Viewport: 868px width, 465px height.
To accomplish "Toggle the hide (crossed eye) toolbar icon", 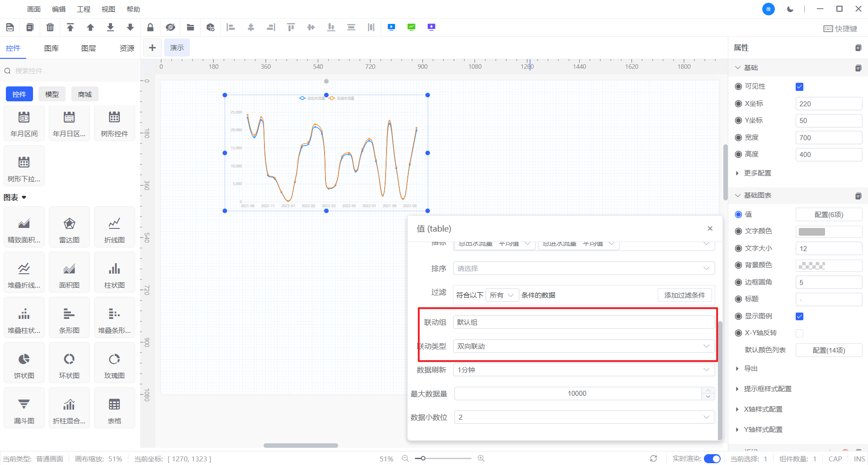I will [170, 28].
